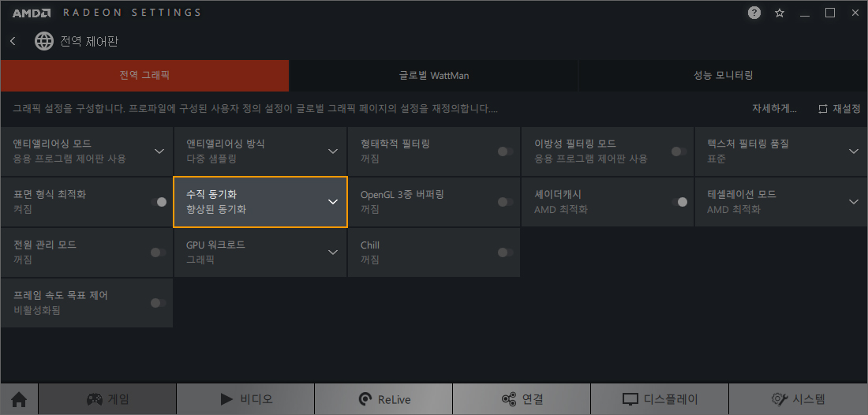
Task: Click the 전역 제어판 title text
Action: (x=89, y=42)
